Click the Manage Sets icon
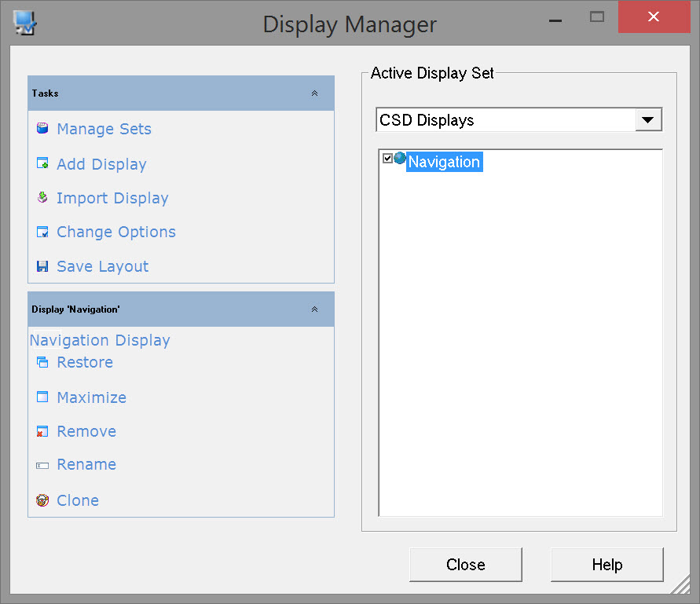700x604 pixels. [42, 129]
